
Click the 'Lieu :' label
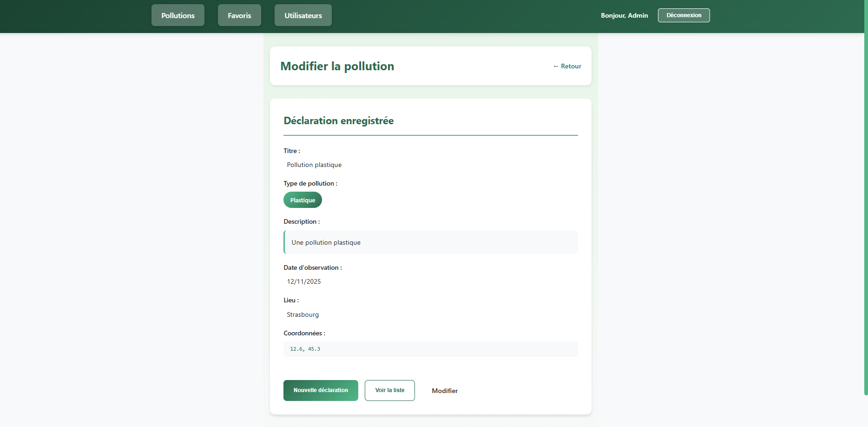pos(291,300)
